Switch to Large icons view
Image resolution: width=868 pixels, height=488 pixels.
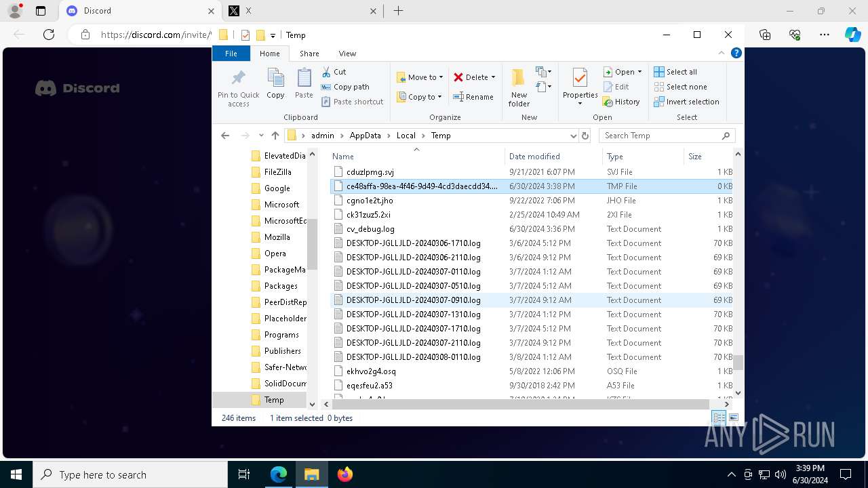733,418
